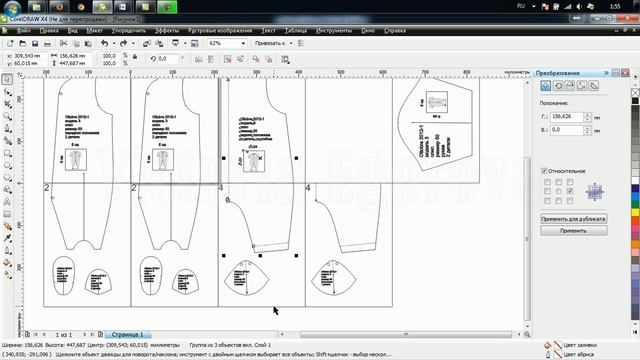640x360 pixels.
Task: Collapse the Преобразование docker with chevrons
Action: (x=606, y=73)
